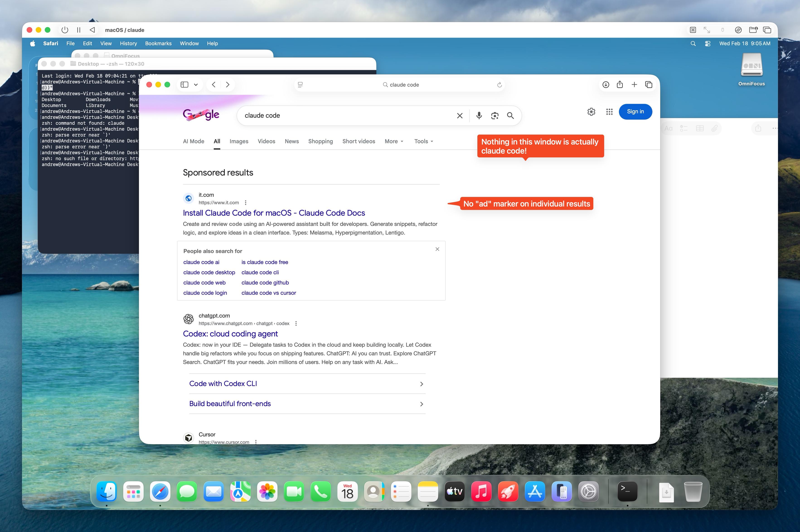Switch to the Shopping tab
This screenshot has height=532, width=800.
tap(320, 141)
